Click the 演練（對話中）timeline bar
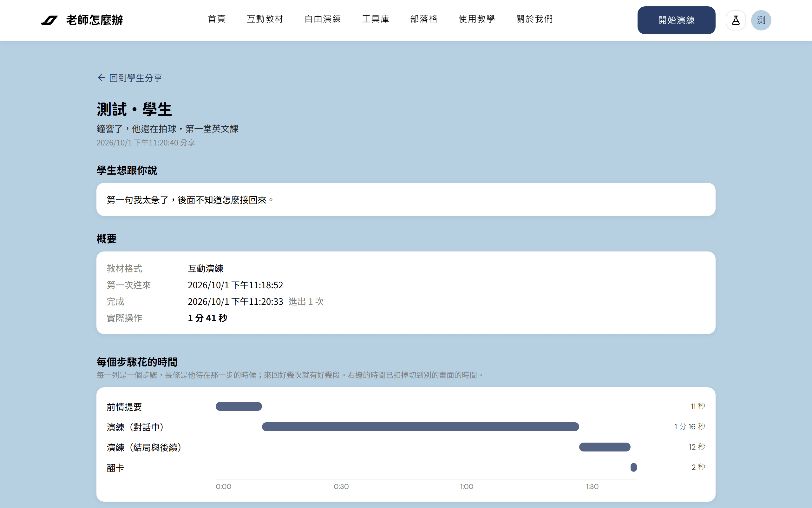812x508 pixels. [x=420, y=427]
